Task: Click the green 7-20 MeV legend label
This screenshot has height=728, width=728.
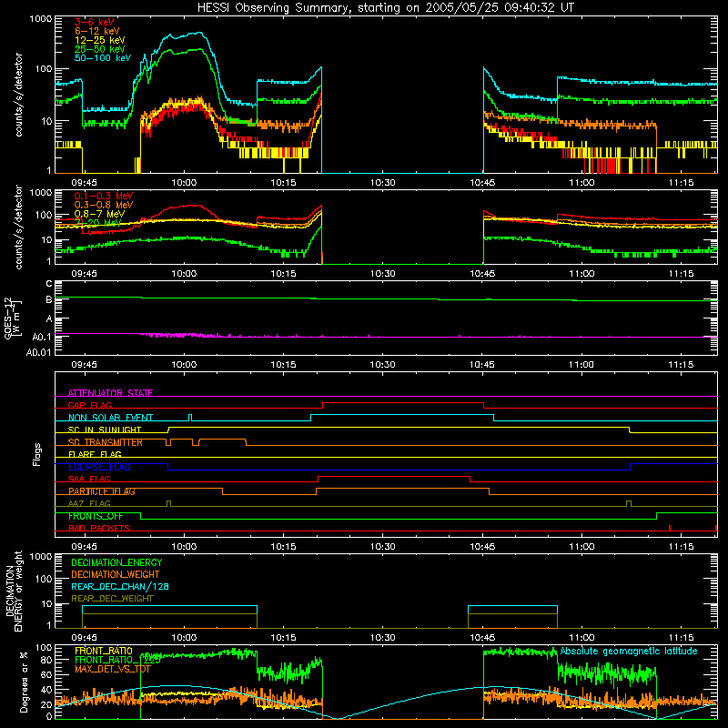Action: (97, 223)
